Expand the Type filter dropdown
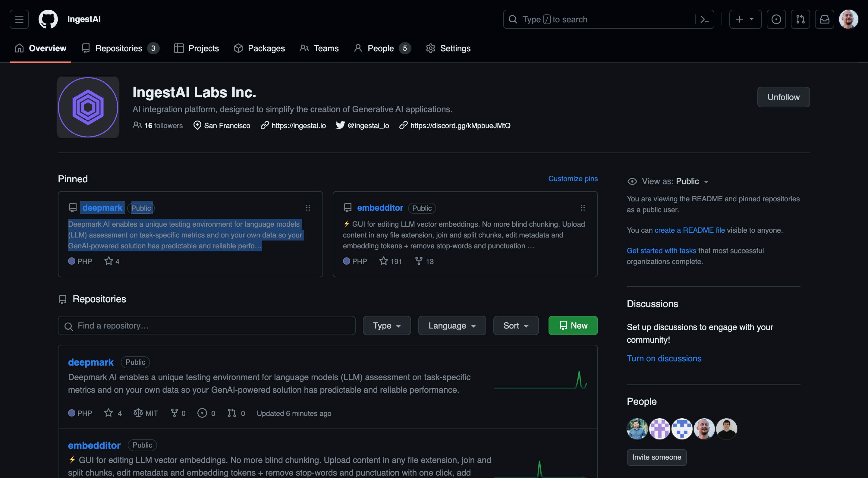Screen dimensions: 868x478 (x=387, y=325)
